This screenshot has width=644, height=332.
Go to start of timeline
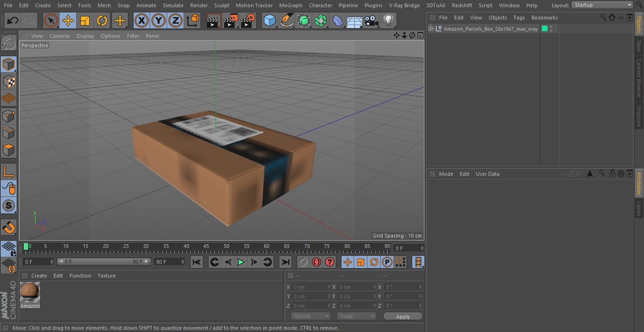click(x=197, y=262)
